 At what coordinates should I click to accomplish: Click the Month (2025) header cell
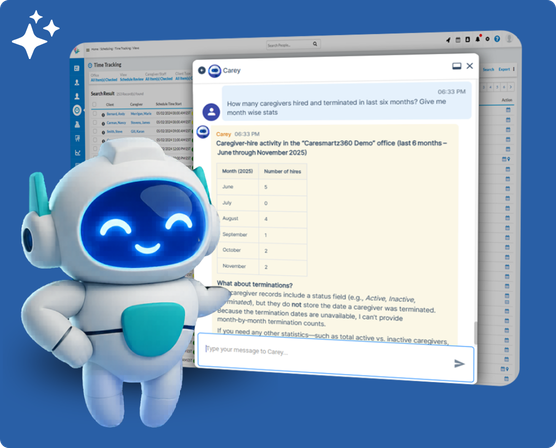(x=238, y=171)
